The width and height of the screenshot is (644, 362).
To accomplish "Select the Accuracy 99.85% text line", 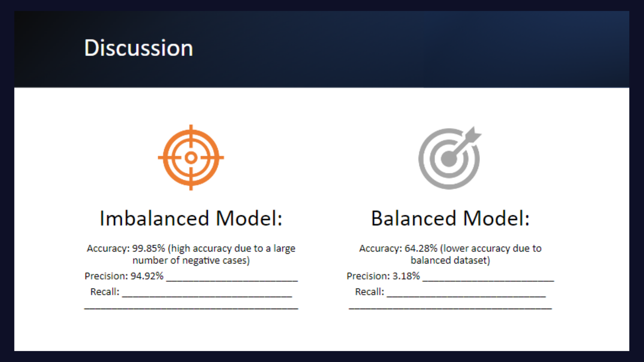I will click(191, 248).
